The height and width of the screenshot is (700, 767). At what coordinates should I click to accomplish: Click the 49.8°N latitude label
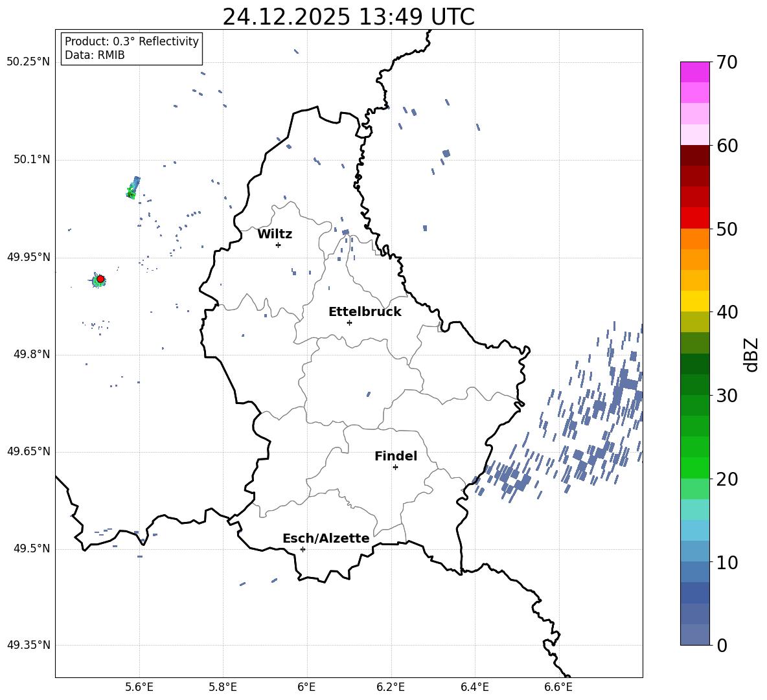pyautogui.click(x=32, y=354)
